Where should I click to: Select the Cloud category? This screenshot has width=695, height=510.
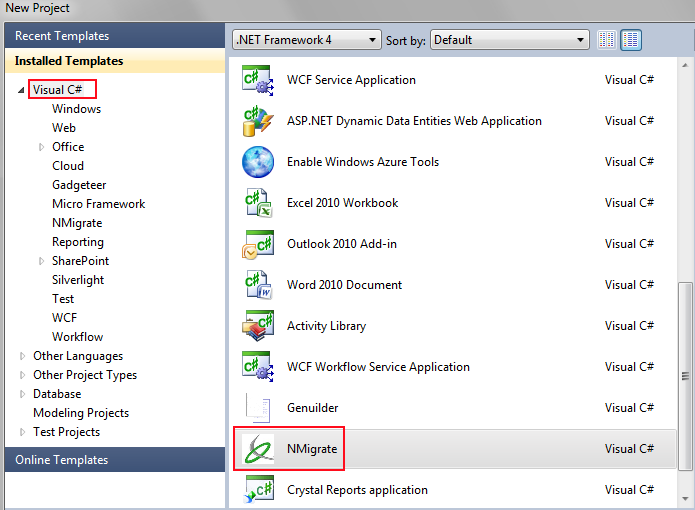pyautogui.click(x=68, y=166)
